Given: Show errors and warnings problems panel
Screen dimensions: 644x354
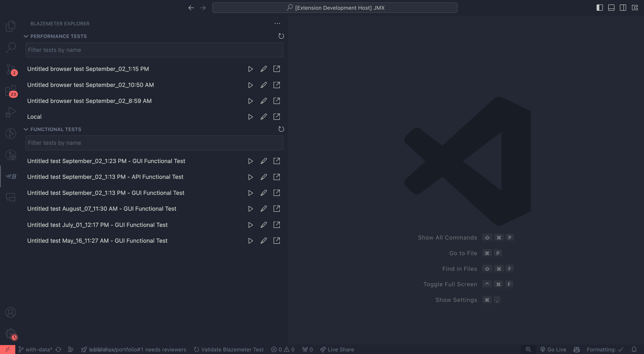Looking at the screenshot, I should (x=283, y=350).
